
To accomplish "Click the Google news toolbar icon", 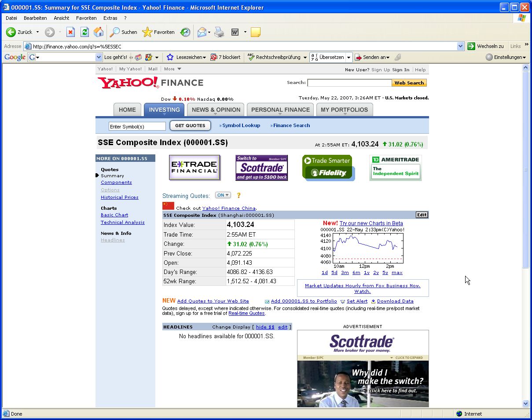I will (138, 57).
